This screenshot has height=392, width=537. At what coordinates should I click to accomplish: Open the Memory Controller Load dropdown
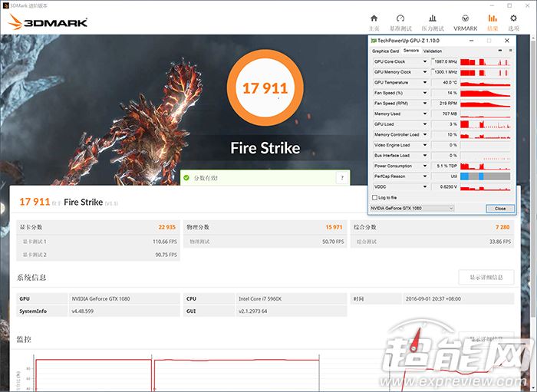(x=425, y=134)
